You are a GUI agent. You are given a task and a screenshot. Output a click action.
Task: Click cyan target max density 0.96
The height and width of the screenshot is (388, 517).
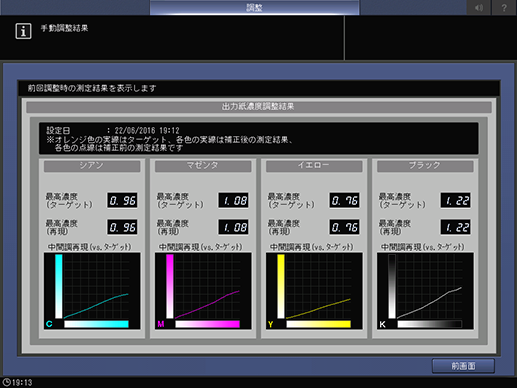[x=122, y=200]
